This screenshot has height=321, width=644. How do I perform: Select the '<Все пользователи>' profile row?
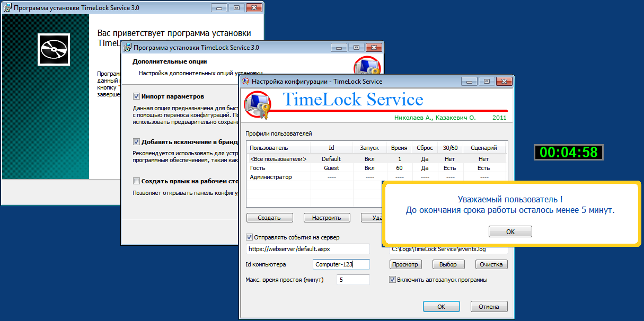[x=377, y=159]
